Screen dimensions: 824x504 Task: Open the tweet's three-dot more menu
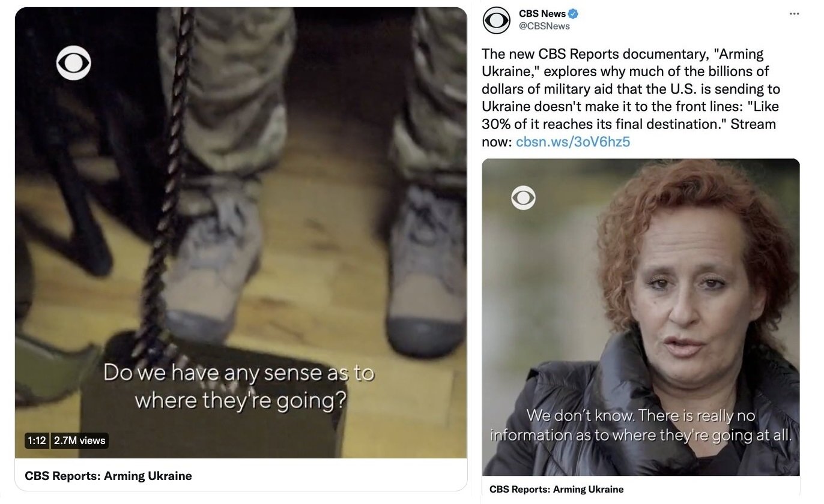tap(794, 14)
